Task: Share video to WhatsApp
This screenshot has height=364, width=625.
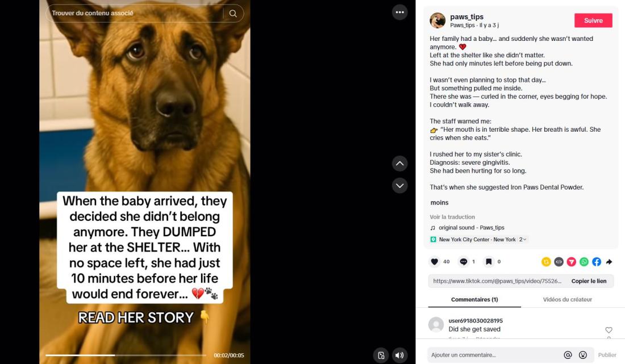Action: 584,262
